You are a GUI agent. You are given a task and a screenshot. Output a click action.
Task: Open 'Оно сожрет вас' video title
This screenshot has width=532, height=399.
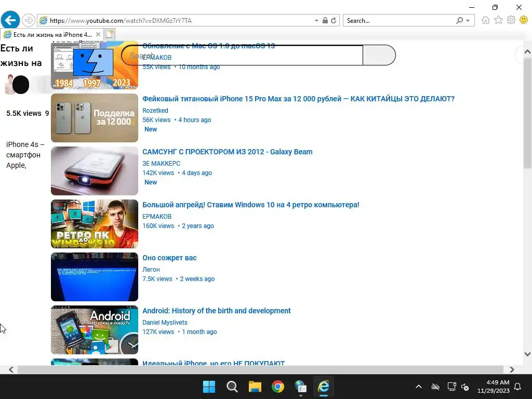169,258
